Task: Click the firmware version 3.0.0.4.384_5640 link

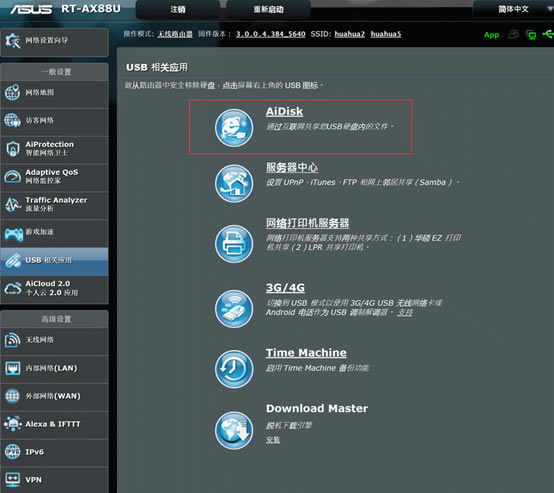Action: click(271, 34)
